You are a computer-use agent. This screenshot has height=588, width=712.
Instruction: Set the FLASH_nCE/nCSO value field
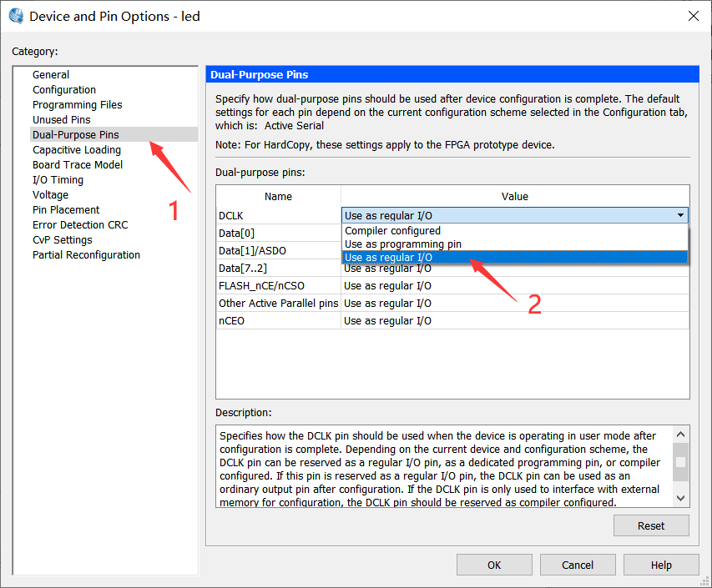(x=514, y=286)
